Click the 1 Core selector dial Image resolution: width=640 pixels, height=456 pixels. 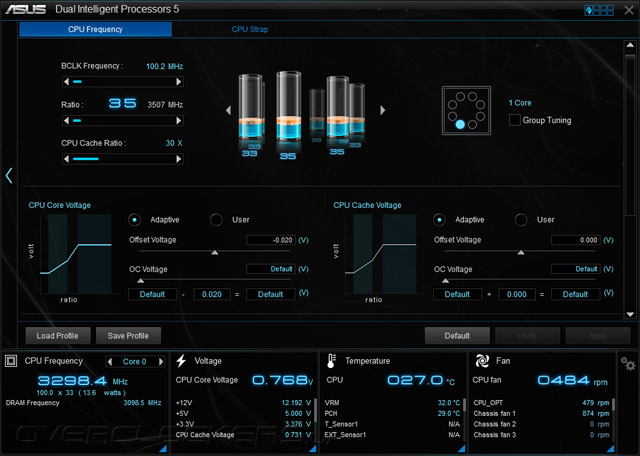tap(466, 110)
